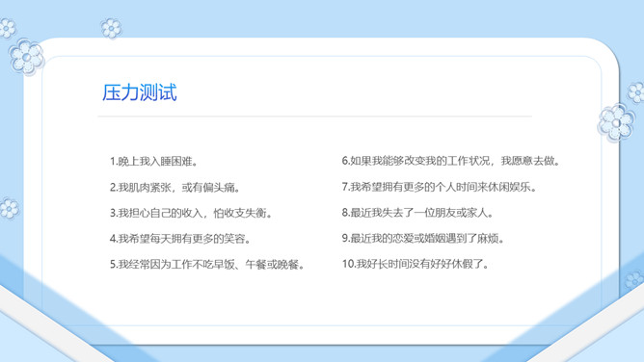Select item 9 about relationship or marriage trouble
The image size is (644, 362).
[423, 238]
